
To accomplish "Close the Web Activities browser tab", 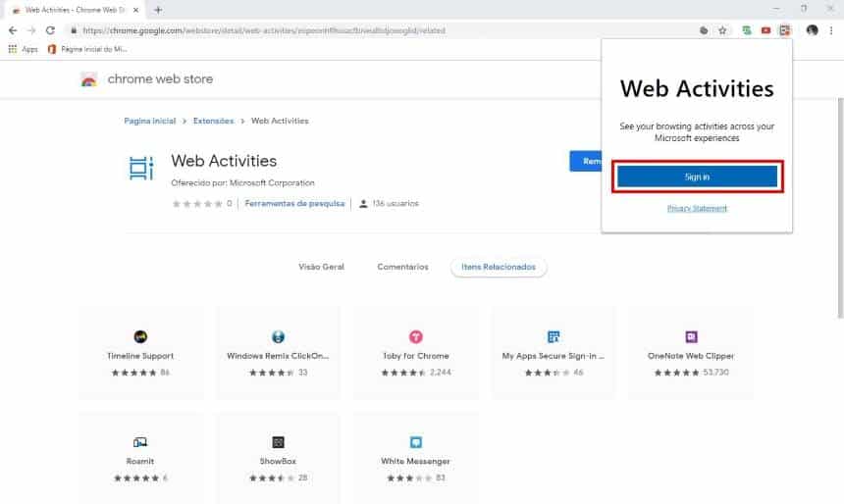I will [135, 10].
